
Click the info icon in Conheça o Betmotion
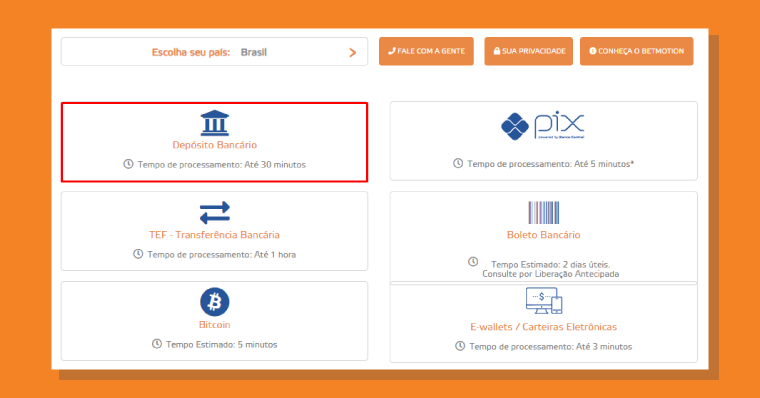pyautogui.click(x=592, y=51)
